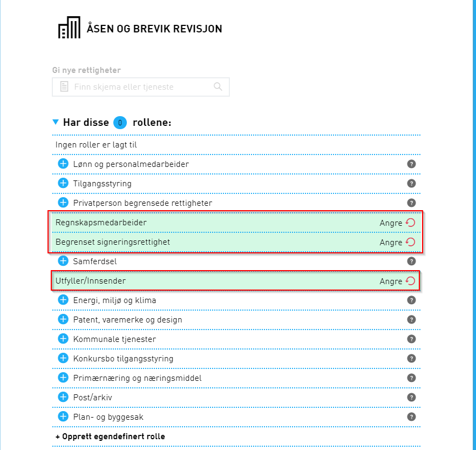
Task: Click Opprett egendefinert rolle
Action: pos(110,436)
